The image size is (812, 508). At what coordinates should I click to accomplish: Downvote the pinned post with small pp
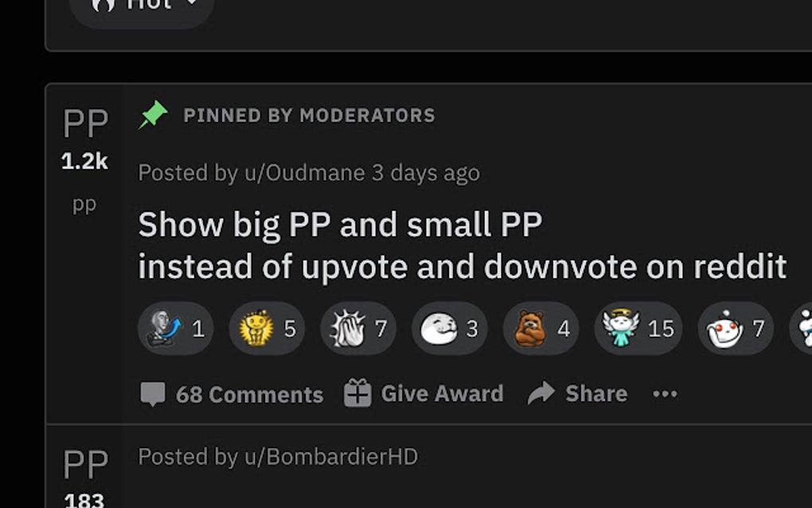click(84, 205)
